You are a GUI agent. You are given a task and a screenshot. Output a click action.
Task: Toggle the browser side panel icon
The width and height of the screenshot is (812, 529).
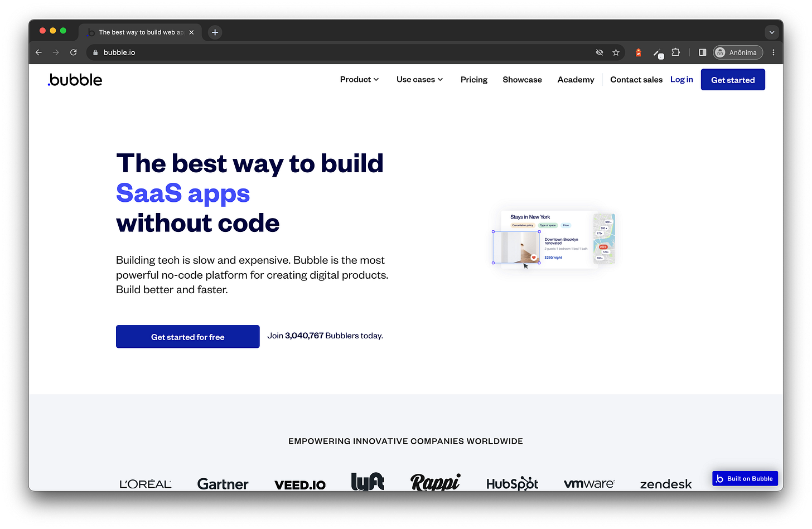click(x=703, y=52)
